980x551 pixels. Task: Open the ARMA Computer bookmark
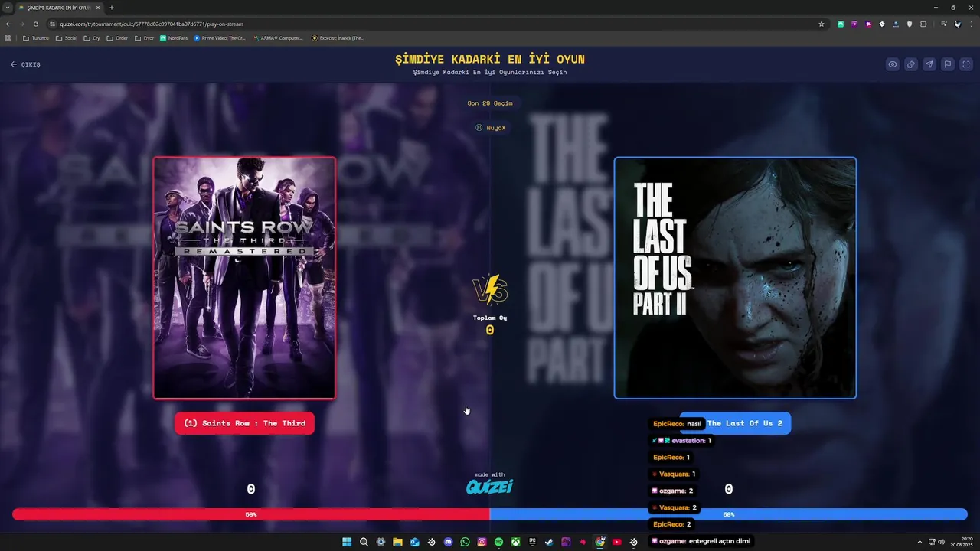point(278,37)
